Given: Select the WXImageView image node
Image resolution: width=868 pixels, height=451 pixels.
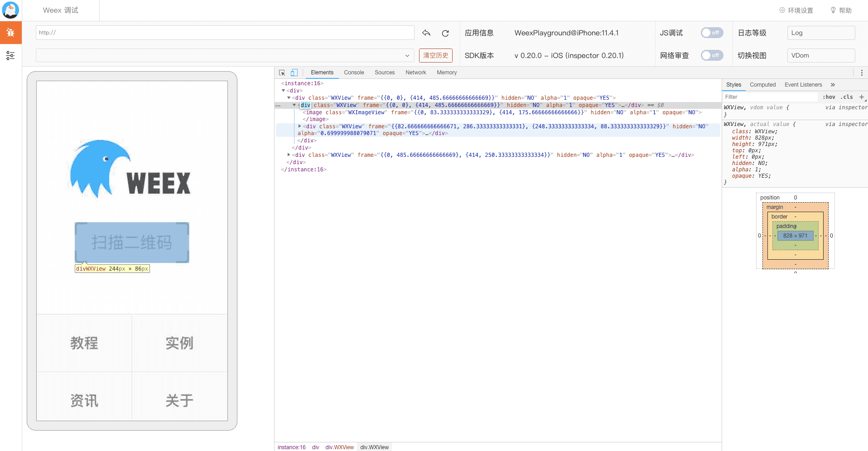Looking at the screenshot, I should click(502, 112).
